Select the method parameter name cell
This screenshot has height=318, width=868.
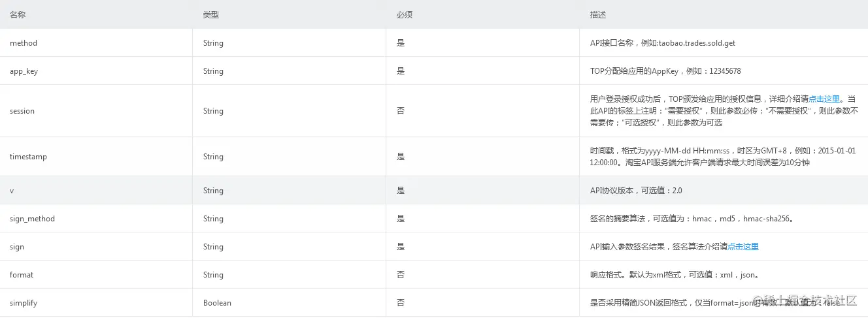[24, 43]
